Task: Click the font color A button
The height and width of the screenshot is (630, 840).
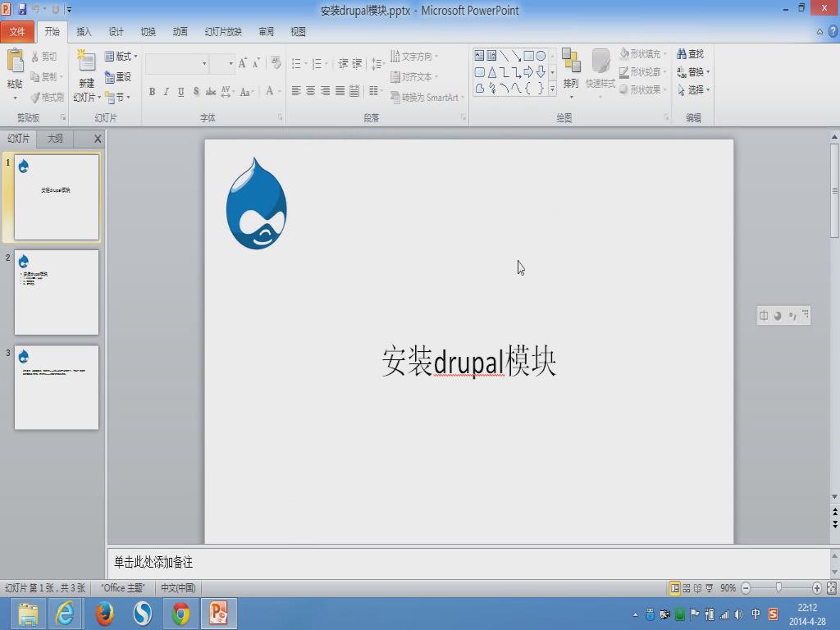Action: tap(269, 92)
